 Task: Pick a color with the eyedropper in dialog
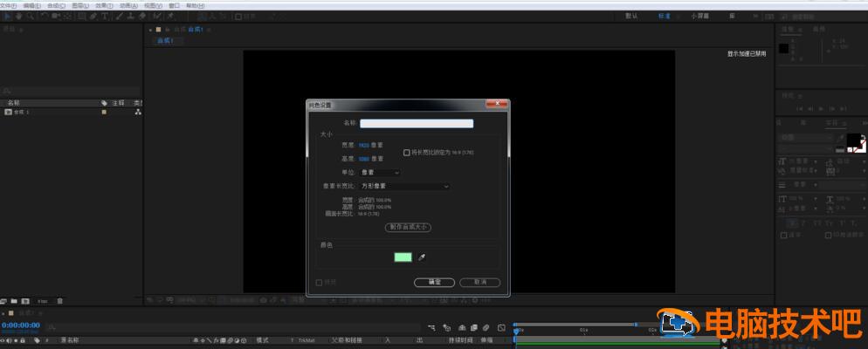[x=422, y=257]
